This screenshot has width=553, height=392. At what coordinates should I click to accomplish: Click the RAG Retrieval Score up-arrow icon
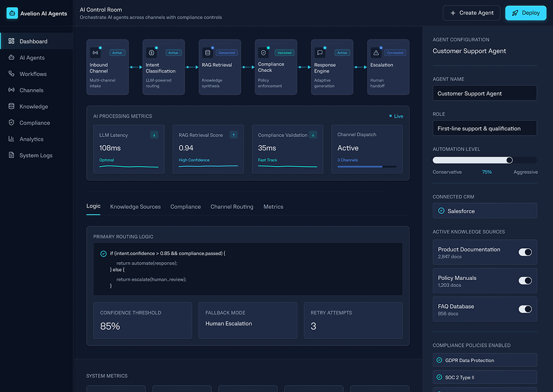click(x=234, y=134)
